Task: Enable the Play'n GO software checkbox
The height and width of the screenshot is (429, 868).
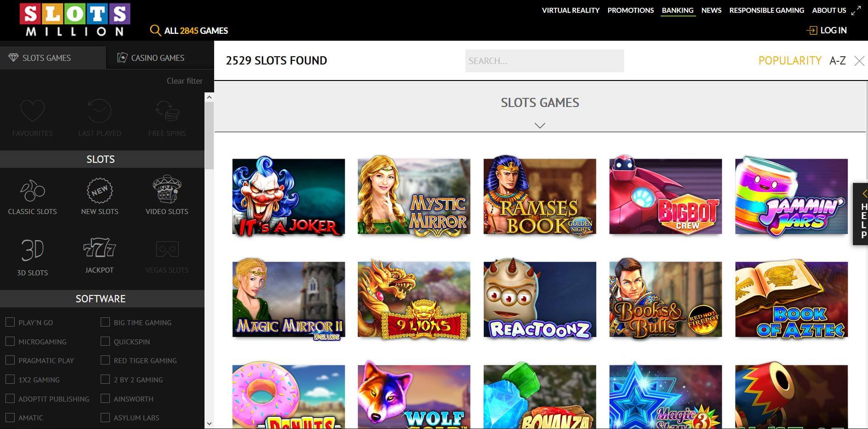Action: (x=10, y=322)
